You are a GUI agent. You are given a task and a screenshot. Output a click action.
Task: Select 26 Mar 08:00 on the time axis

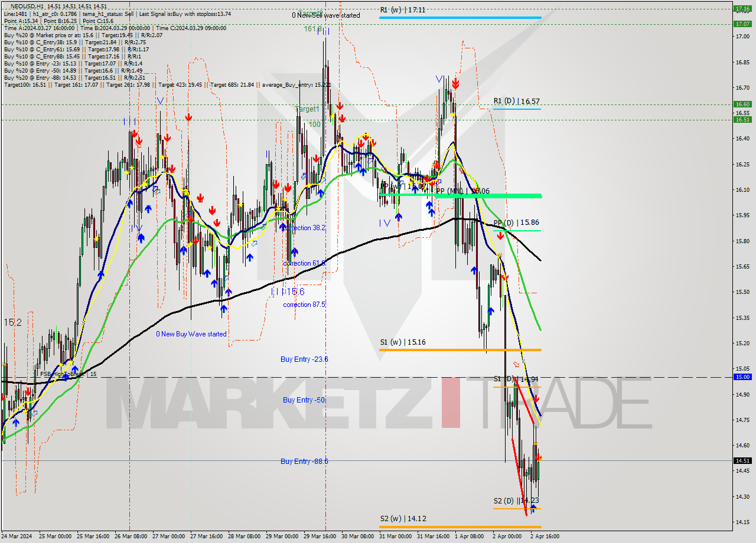tap(131, 537)
